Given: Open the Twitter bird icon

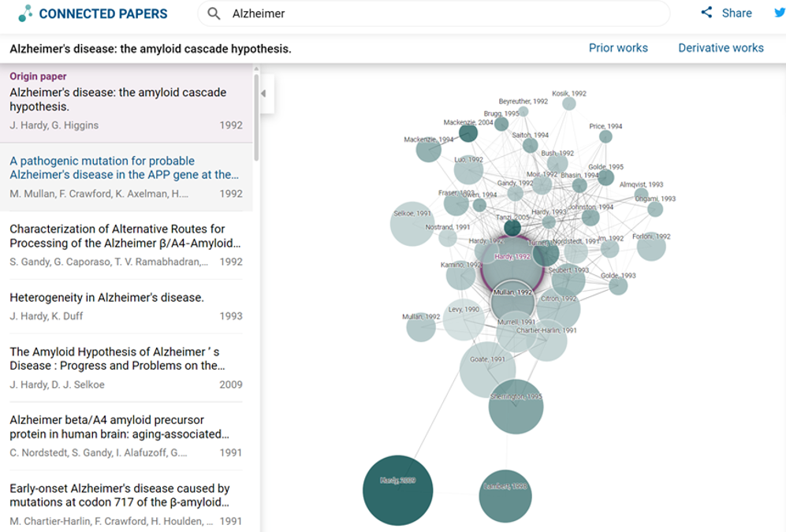Looking at the screenshot, I should [x=779, y=13].
